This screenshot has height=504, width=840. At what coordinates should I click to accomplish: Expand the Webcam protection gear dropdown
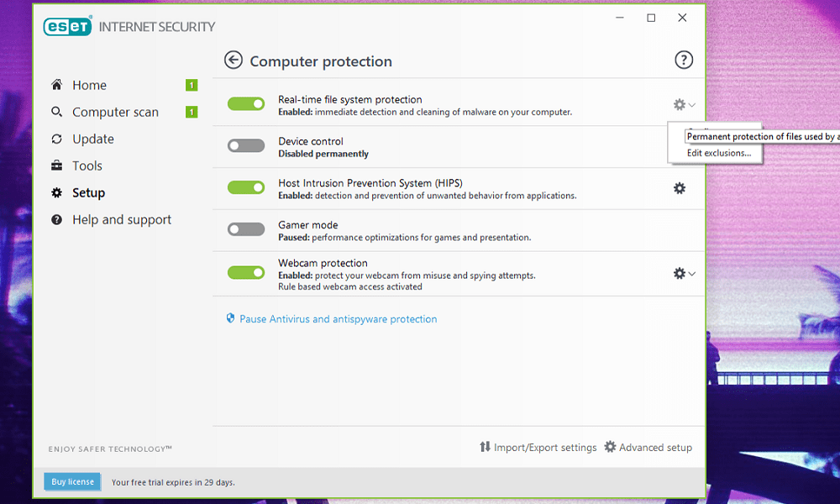click(684, 274)
